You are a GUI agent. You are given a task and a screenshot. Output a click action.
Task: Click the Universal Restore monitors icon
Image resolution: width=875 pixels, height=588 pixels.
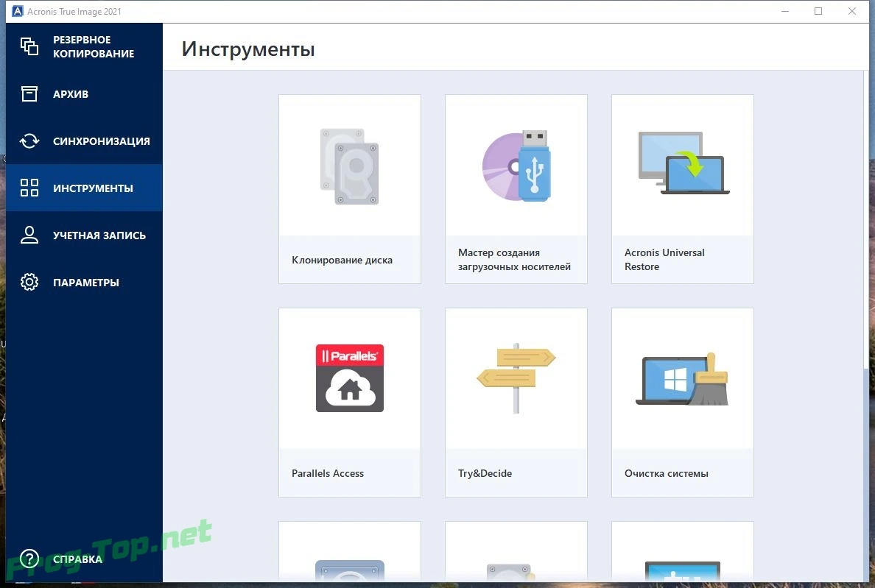tap(683, 163)
